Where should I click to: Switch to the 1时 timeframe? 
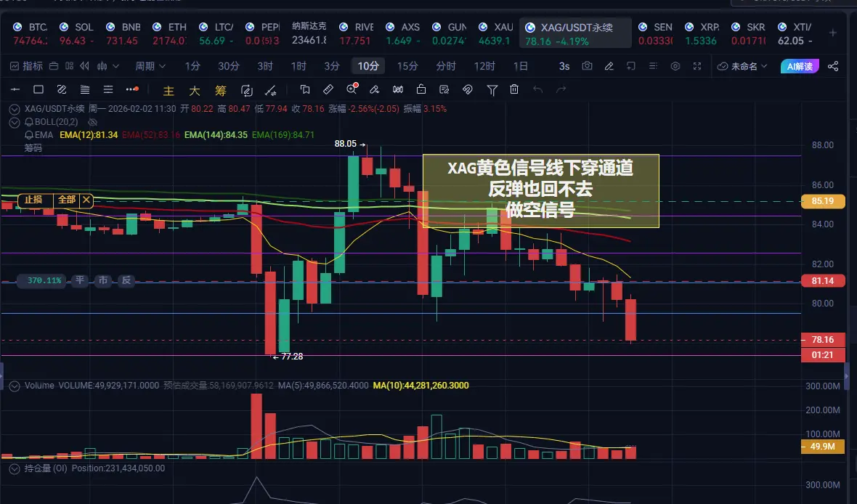[x=298, y=66]
